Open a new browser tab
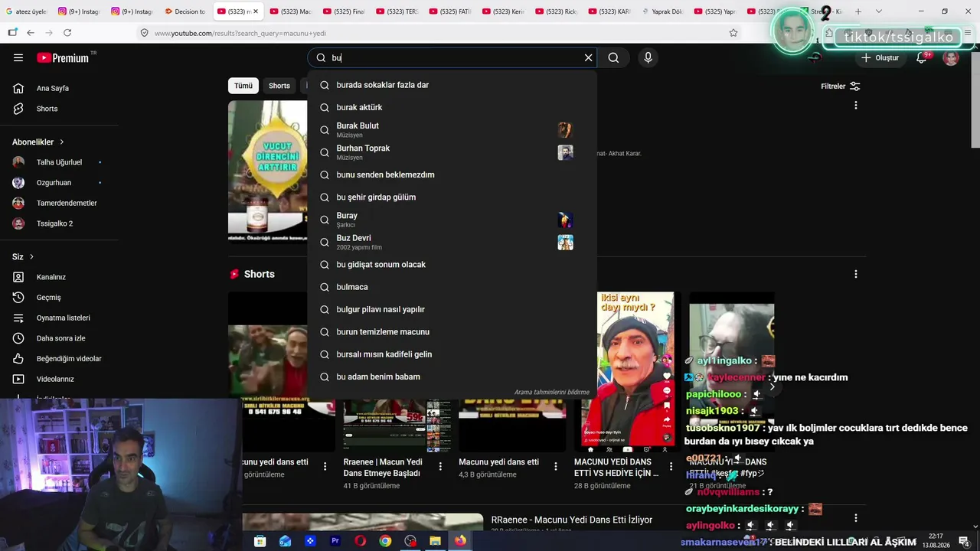The width and height of the screenshot is (980, 551). tap(858, 11)
